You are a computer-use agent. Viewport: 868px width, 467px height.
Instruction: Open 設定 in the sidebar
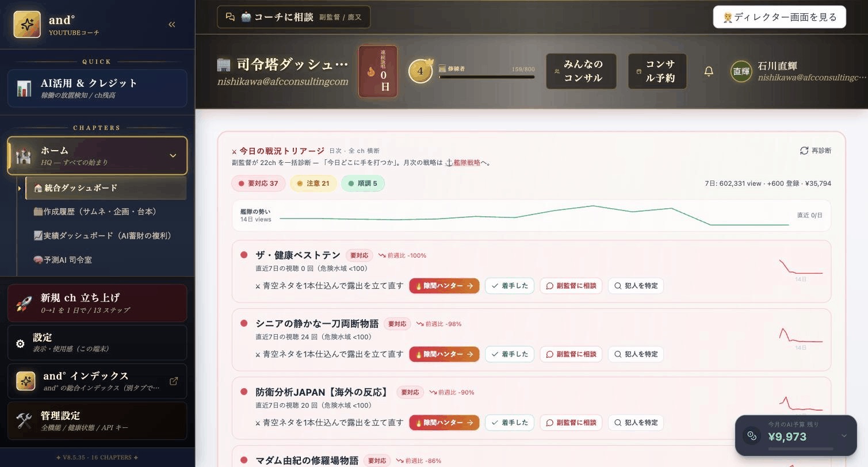[97, 342]
